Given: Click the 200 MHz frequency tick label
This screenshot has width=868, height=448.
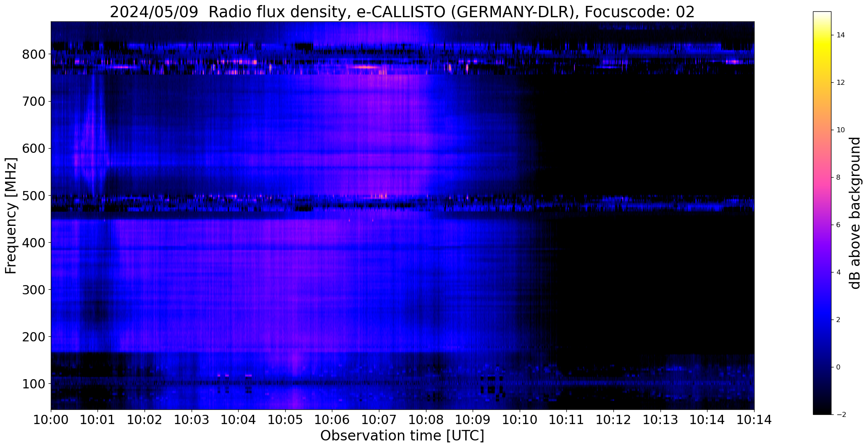Looking at the screenshot, I should pyautogui.click(x=34, y=337).
